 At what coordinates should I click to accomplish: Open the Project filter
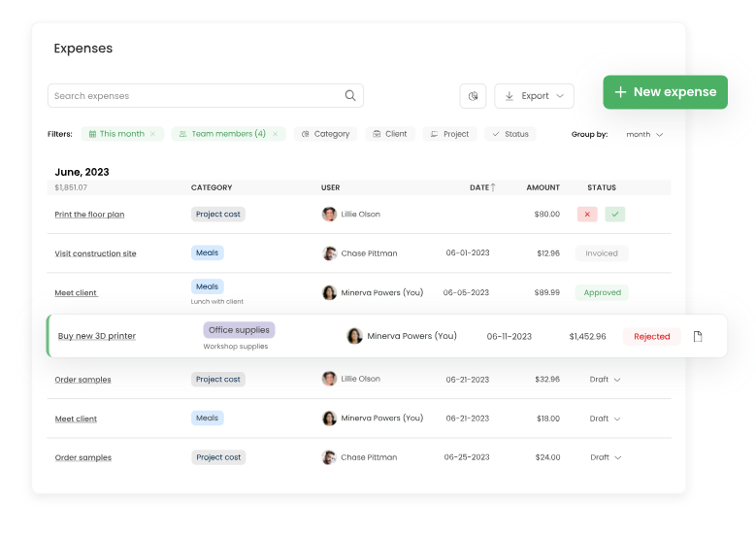pos(450,134)
